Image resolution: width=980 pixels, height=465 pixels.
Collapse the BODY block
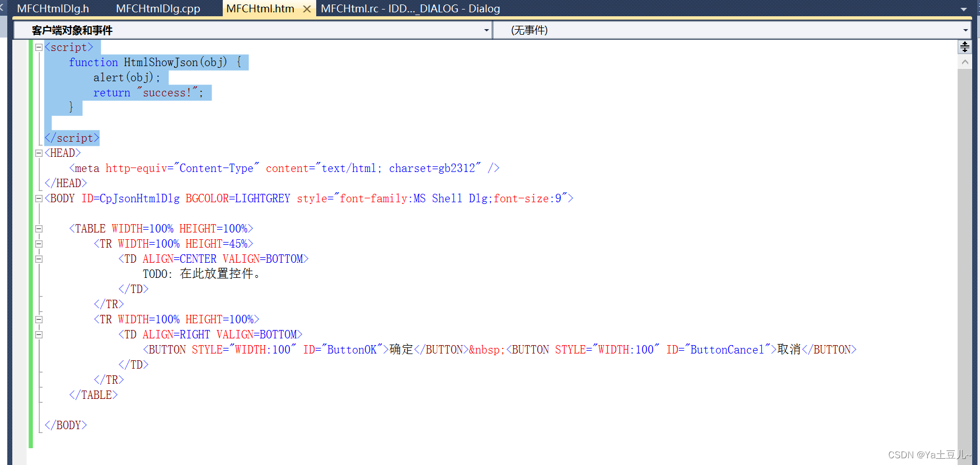(x=39, y=199)
